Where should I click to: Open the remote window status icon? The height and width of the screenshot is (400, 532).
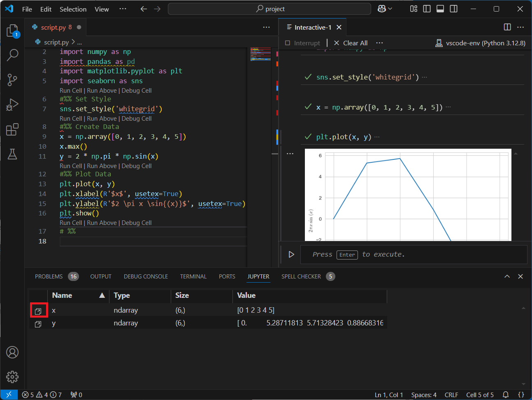tap(9, 395)
